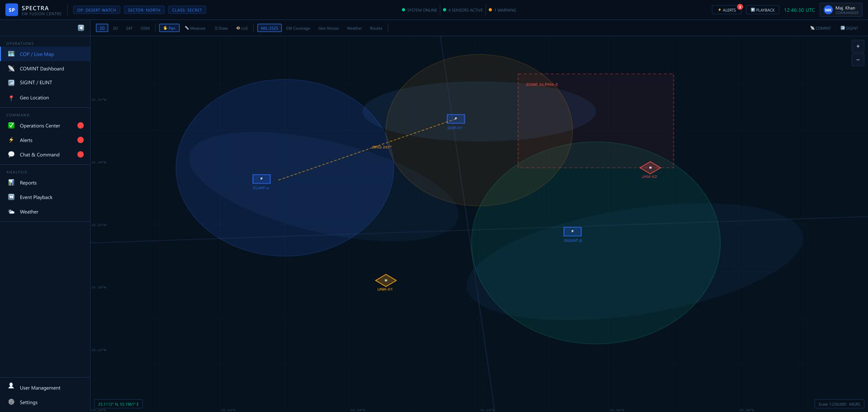The height and width of the screenshot is (412, 868).
Task: Open User Management
Action: pos(45,388)
